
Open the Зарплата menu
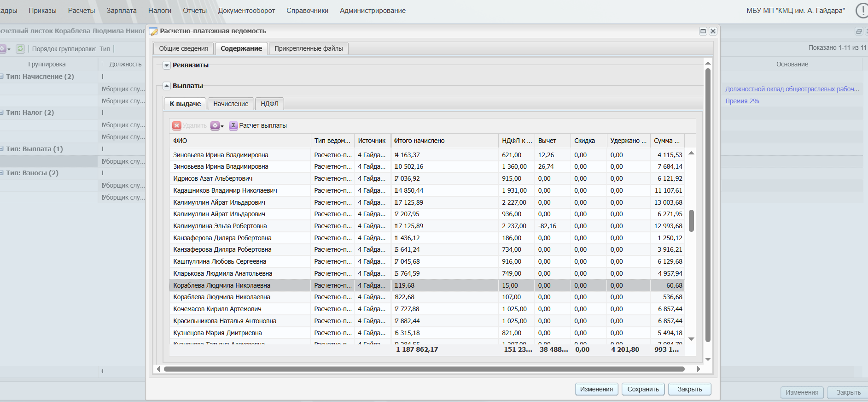tap(121, 11)
